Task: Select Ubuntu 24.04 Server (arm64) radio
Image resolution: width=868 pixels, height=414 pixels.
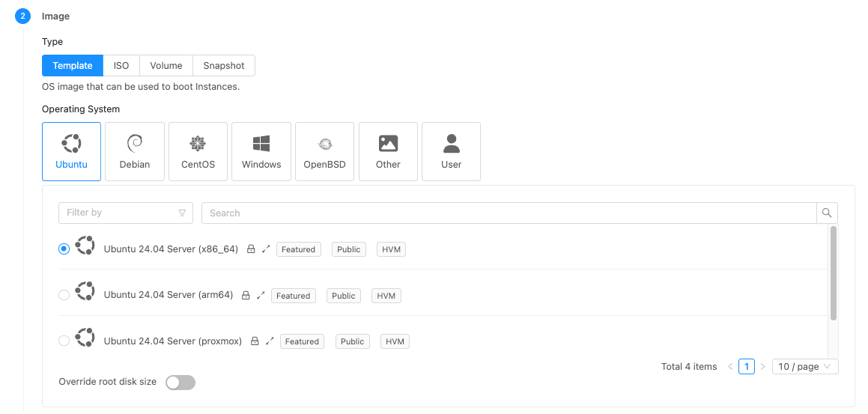Action: click(x=64, y=296)
